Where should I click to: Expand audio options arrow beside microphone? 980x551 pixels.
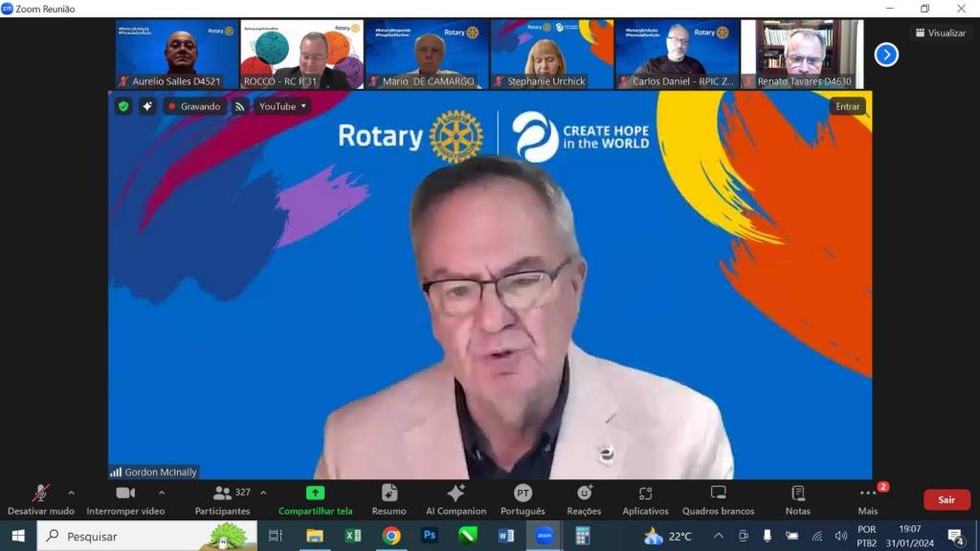pyautogui.click(x=71, y=493)
